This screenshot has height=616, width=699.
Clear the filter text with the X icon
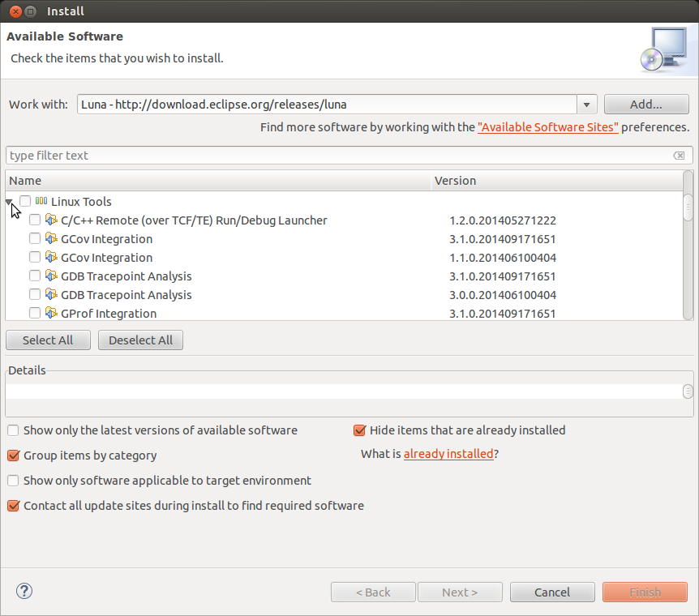(679, 155)
